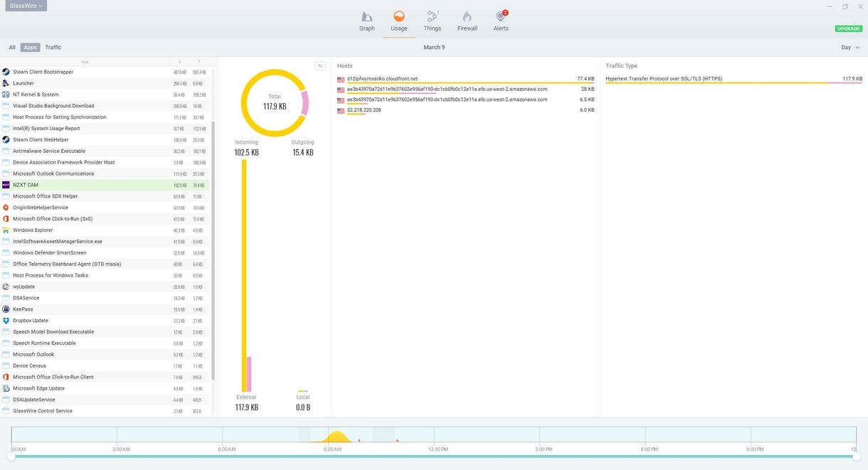
Task: Click the Office Click-to-Run Client icon
Action: click(x=6, y=377)
